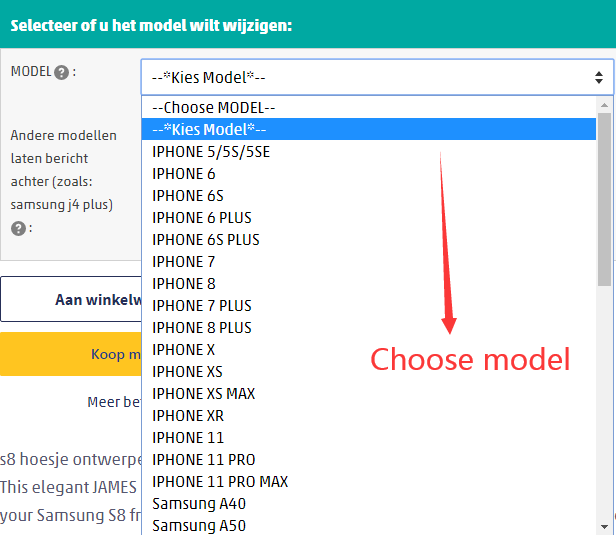Viewport: 616px width, 535px height.
Task: Choose IPHONE 11 from the dropdown
Action: pos(368,438)
